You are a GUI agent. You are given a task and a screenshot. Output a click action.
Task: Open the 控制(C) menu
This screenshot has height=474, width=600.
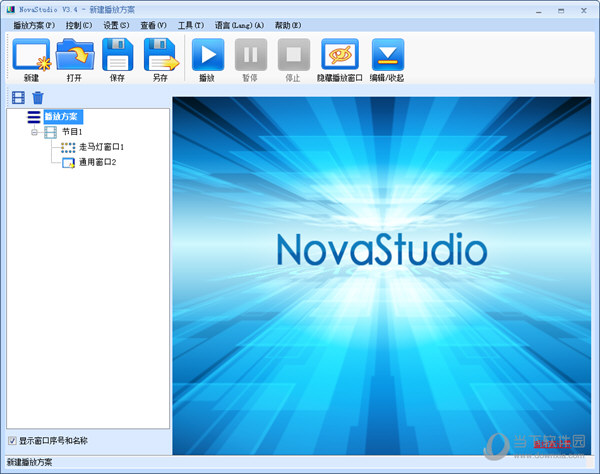tap(79, 25)
